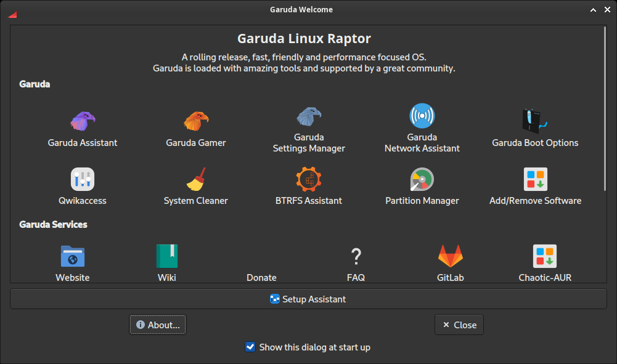Screen dimensions: 617x364
Task: Close the Garuda Welcome window via X
Action: pyautogui.click(x=607, y=10)
